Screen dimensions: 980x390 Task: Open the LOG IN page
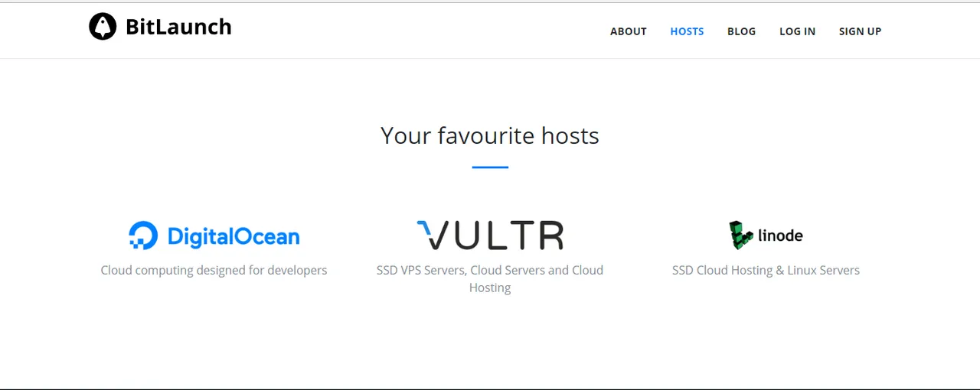(x=797, y=31)
